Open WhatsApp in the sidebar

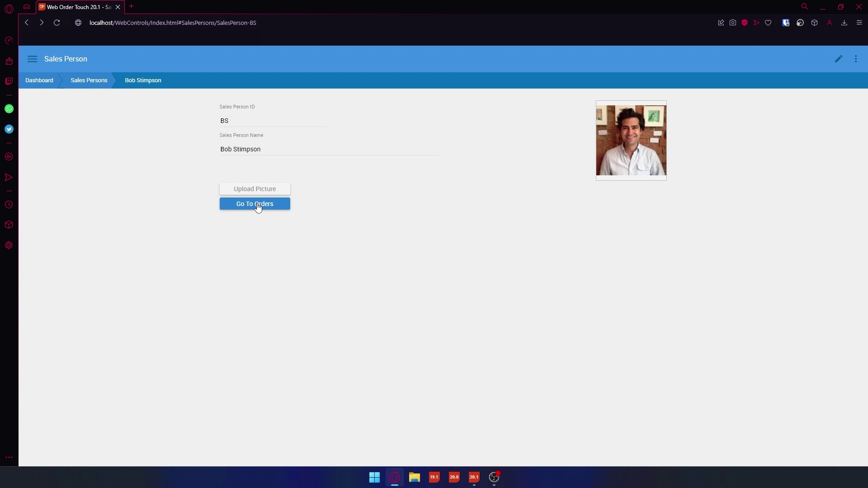pyautogui.click(x=9, y=109)
